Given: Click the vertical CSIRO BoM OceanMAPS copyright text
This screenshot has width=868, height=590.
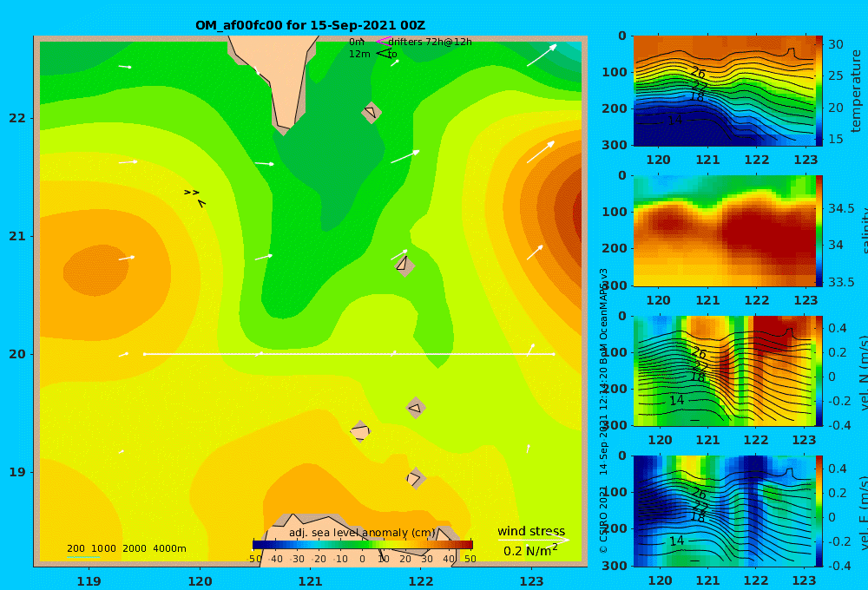Looking at the screenshot, I should coord(603,410).
